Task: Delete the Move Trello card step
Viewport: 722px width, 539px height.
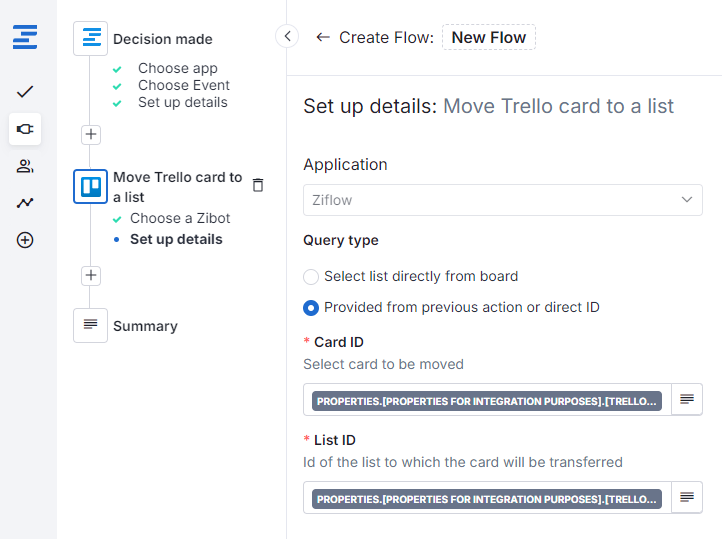Action: pos(258,185)
